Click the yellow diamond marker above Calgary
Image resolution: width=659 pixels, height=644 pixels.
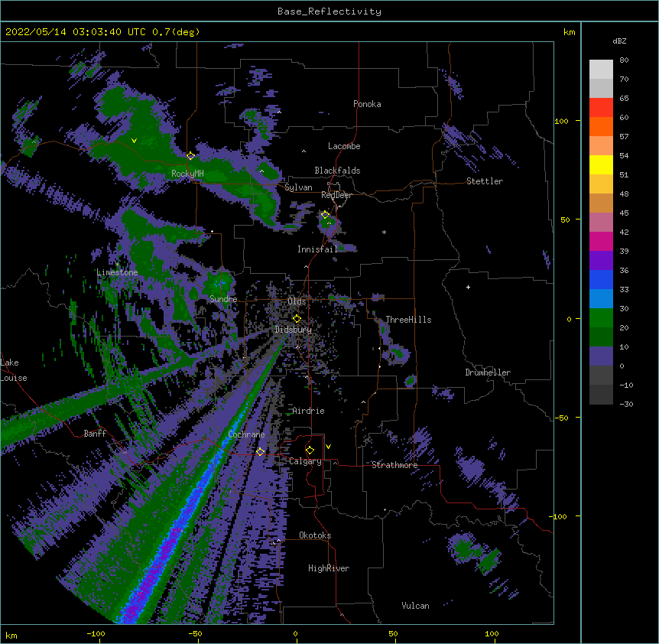pos(310,450)
